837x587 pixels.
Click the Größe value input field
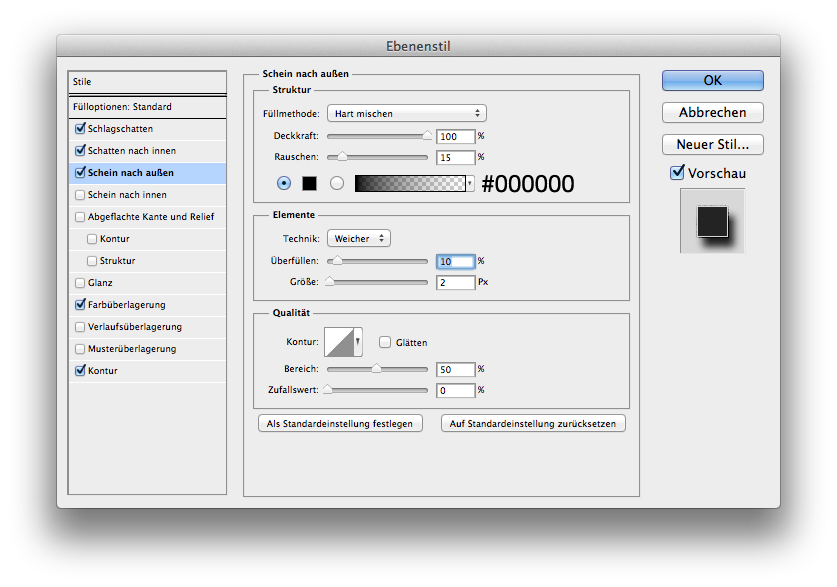pos(455,283)
